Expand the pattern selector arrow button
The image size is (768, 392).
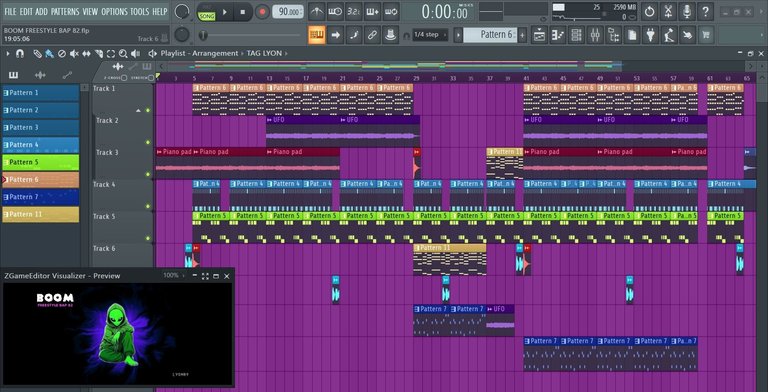pyautogui.click(x=458, y=35)
